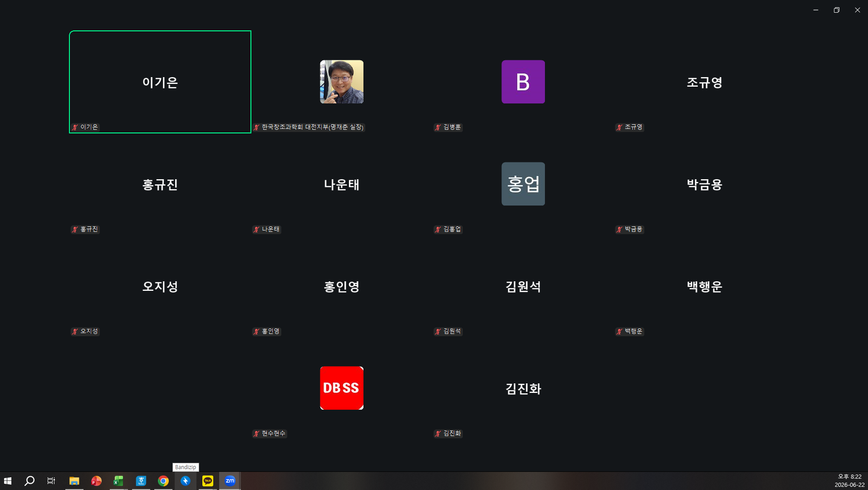This screenshot has width=868, height=490.
Task: Select the red DB SS avatar
Action: (342, 388)
